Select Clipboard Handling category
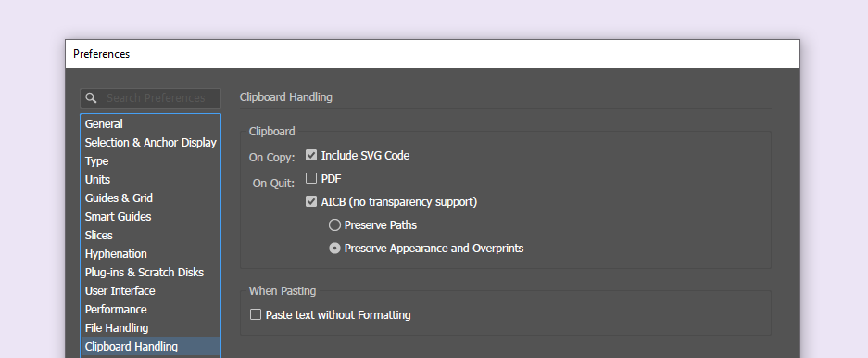868x358 pixels. 151,346
